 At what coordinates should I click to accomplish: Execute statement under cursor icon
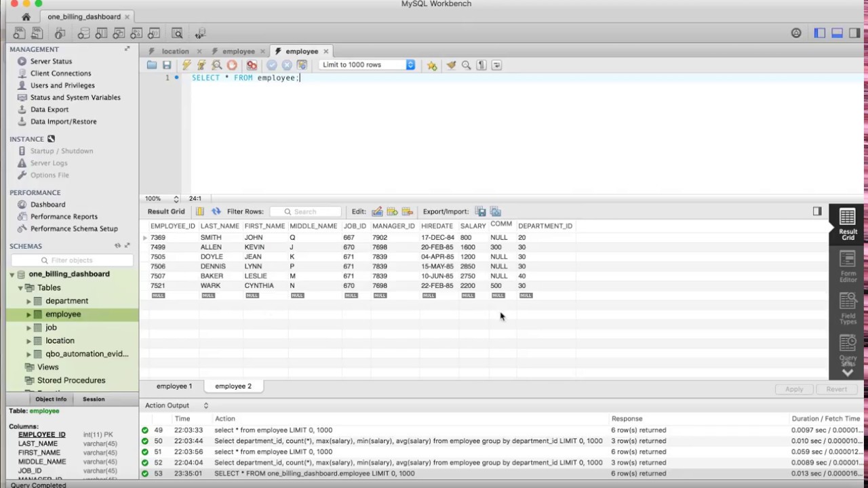click(201, 65)
